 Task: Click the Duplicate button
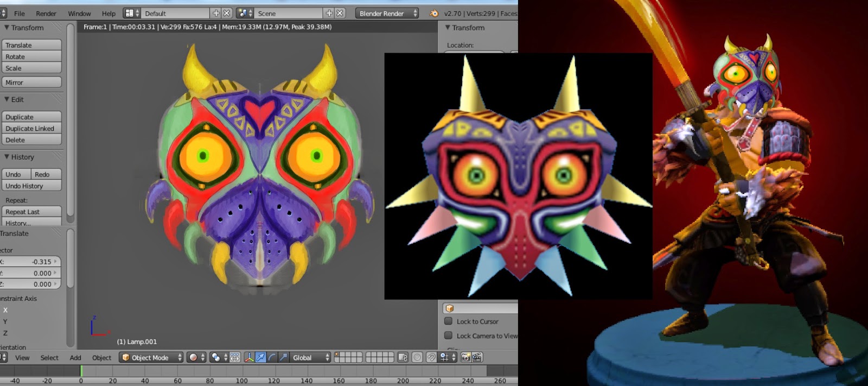(31, 117)
